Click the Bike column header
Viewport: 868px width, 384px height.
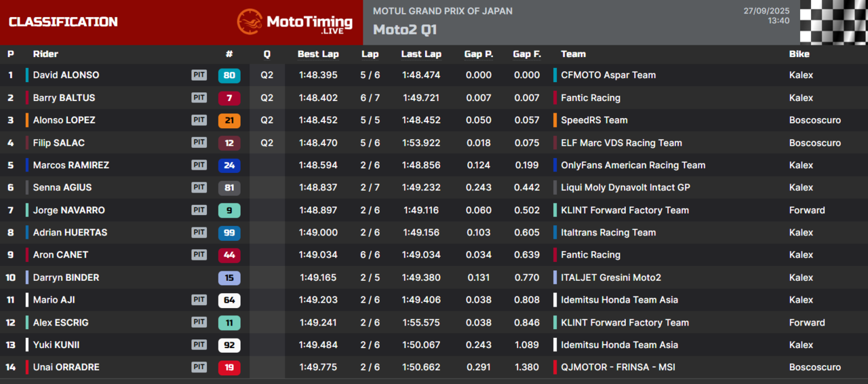799,54
